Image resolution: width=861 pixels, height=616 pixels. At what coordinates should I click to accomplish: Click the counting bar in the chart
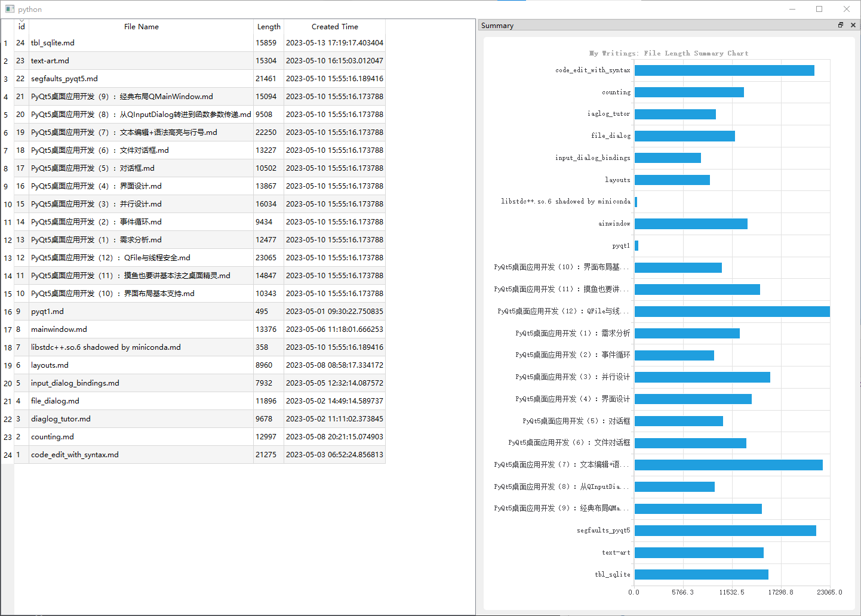(x=689, y=93)
